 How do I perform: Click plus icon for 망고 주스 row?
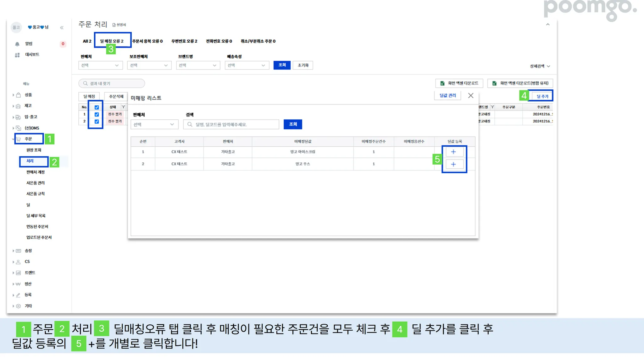pyautogui.click(x=453, y=164)
